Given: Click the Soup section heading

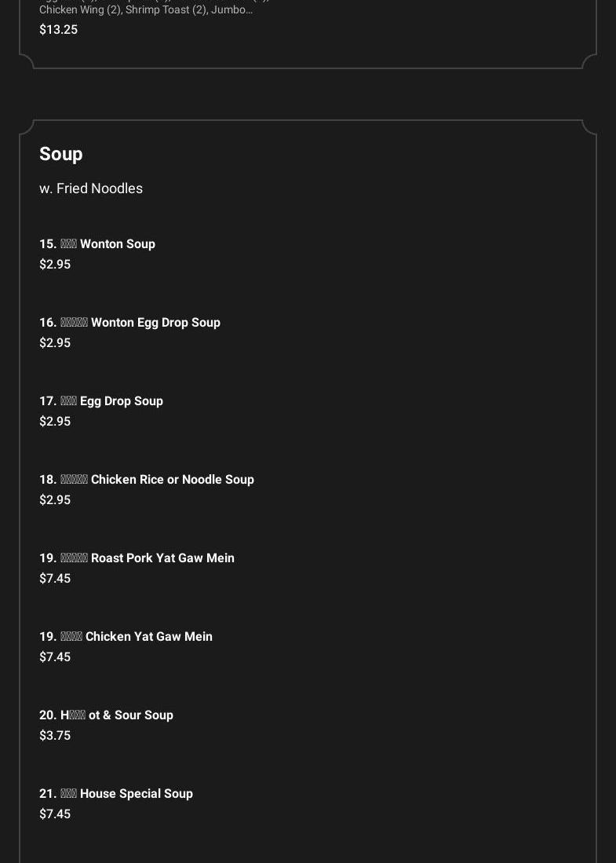Looking at the screenshot, I should (61, 154).
